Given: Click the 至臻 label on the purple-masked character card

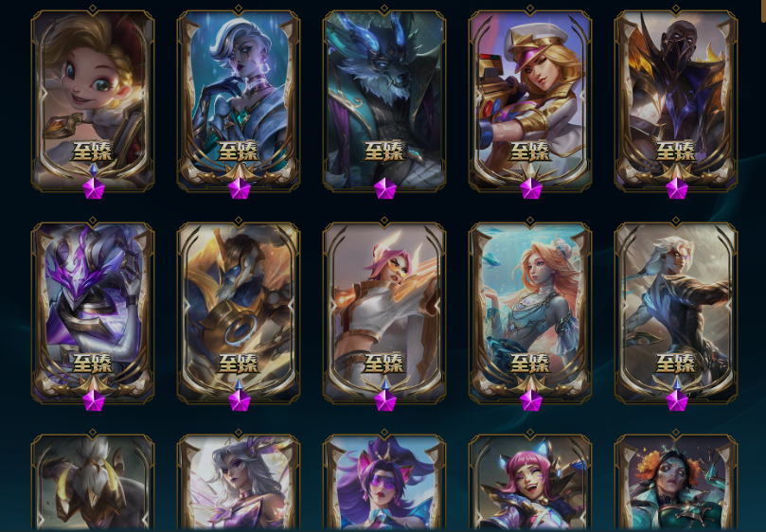Looking at the screenshot, I should [x=93, y=364].
